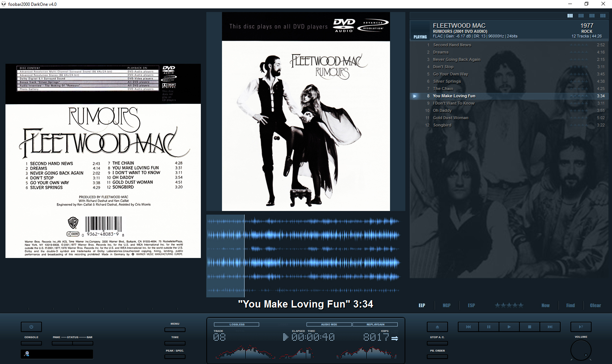Viewport: 612px width, 364px height.
Task: Click the rating stars of Dreams
Action: pos(579,52)
